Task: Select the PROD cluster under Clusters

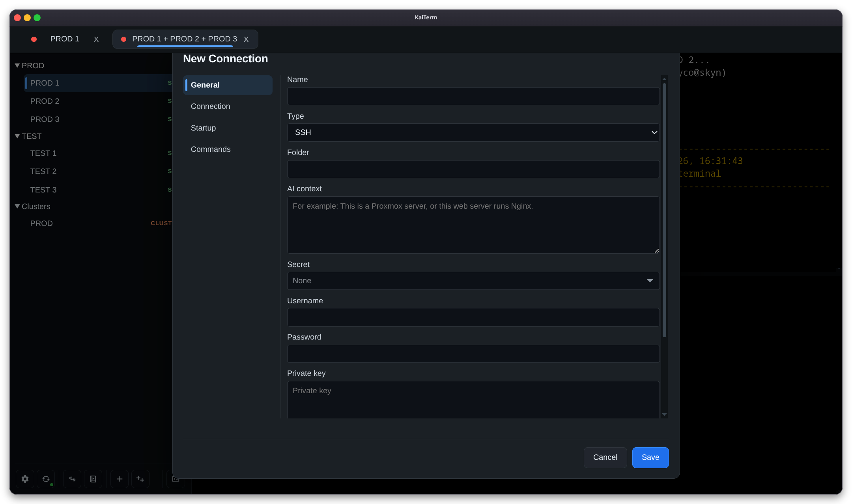Action: click(x=98, y=224)
